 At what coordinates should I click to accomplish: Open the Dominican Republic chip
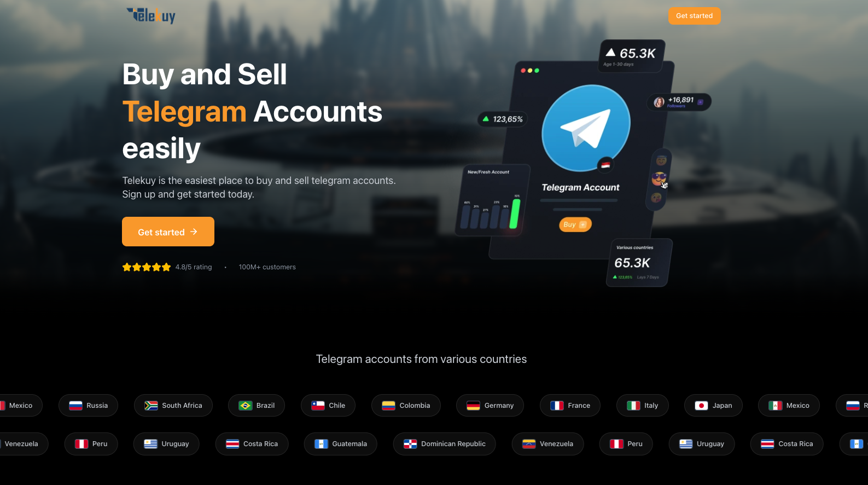[444, 444]
